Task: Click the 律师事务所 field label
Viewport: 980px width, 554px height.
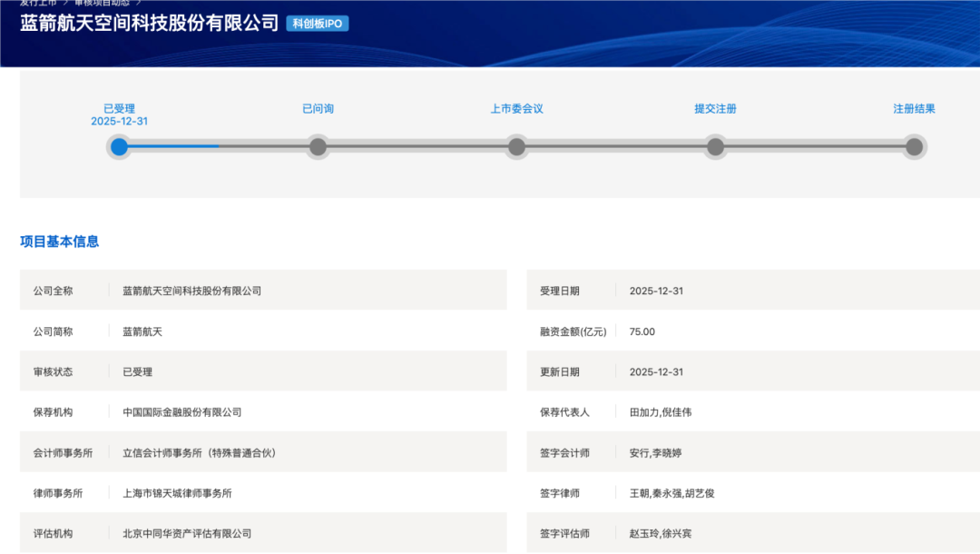Action: (x=58, y=493)
